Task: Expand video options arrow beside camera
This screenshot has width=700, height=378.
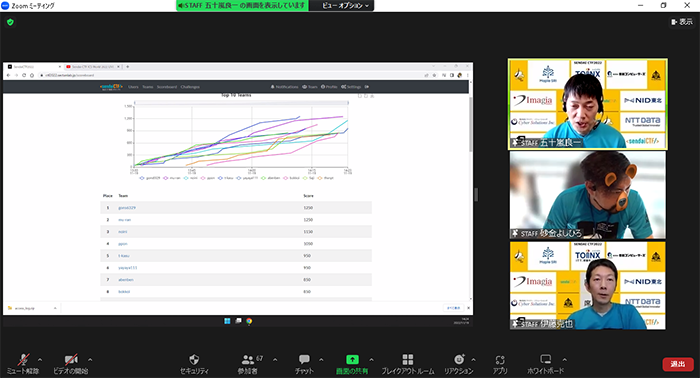Action: pos(90,360)
